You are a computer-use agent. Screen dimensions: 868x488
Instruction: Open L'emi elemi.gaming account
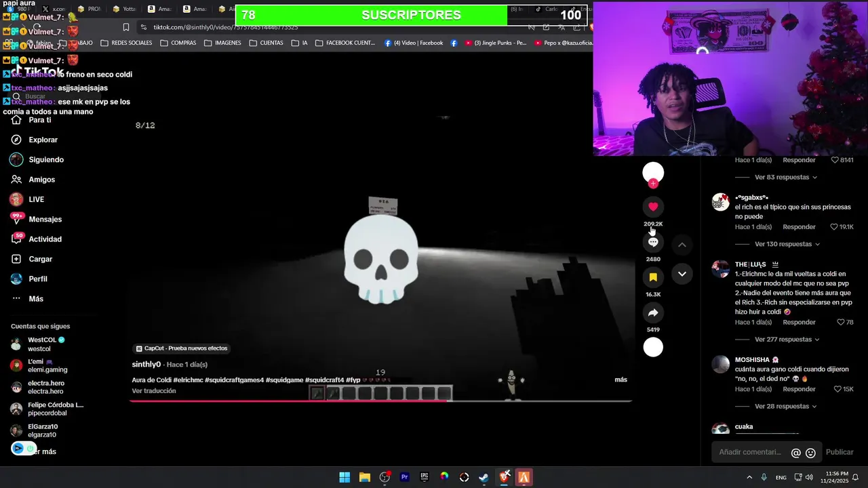tap(39, 366)
